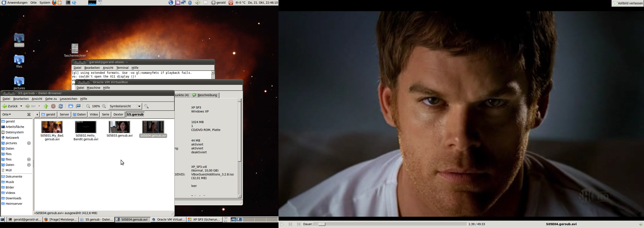This screenshot has height=228, width=644.
Task: Zoom out the file icon view
Action: pyautogui.click(x=88, y=107)
